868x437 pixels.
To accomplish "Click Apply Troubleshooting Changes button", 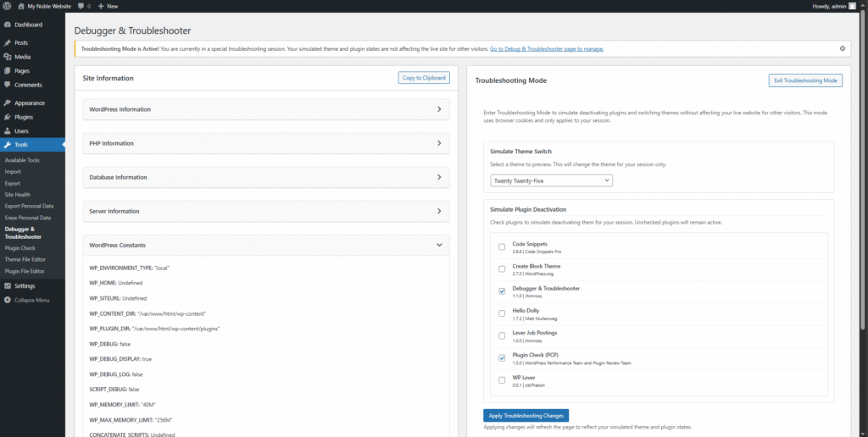I will pos(526,415).
